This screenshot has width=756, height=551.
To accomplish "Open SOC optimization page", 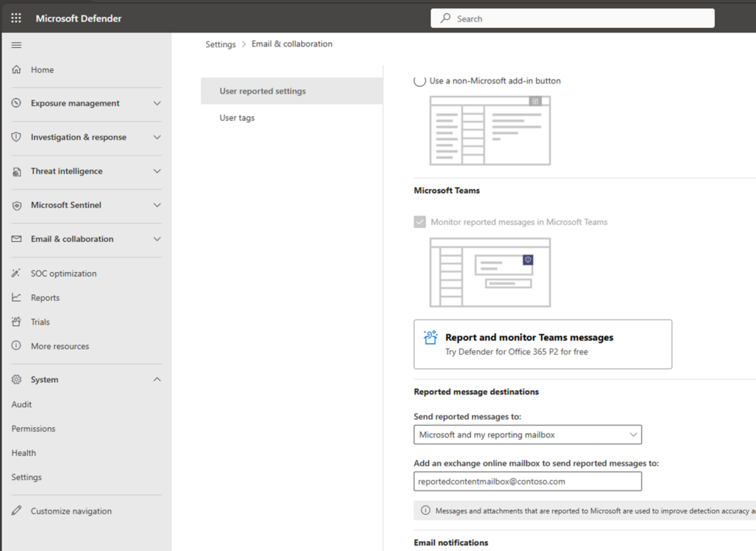I will pos(63,274).
